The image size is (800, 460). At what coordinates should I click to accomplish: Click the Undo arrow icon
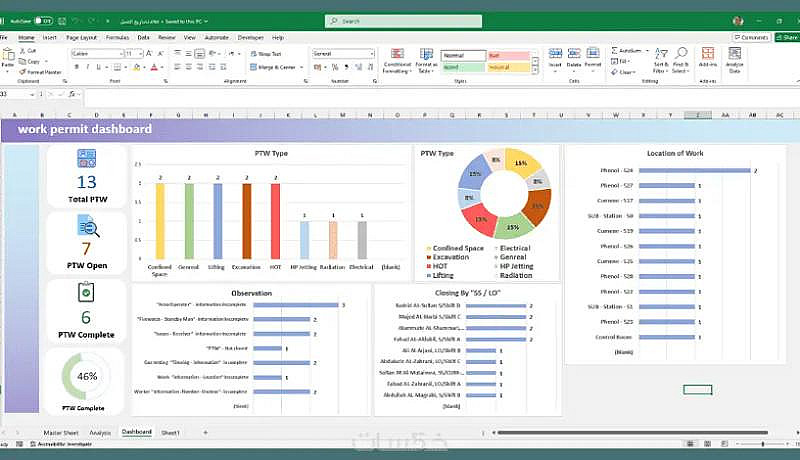76,21
